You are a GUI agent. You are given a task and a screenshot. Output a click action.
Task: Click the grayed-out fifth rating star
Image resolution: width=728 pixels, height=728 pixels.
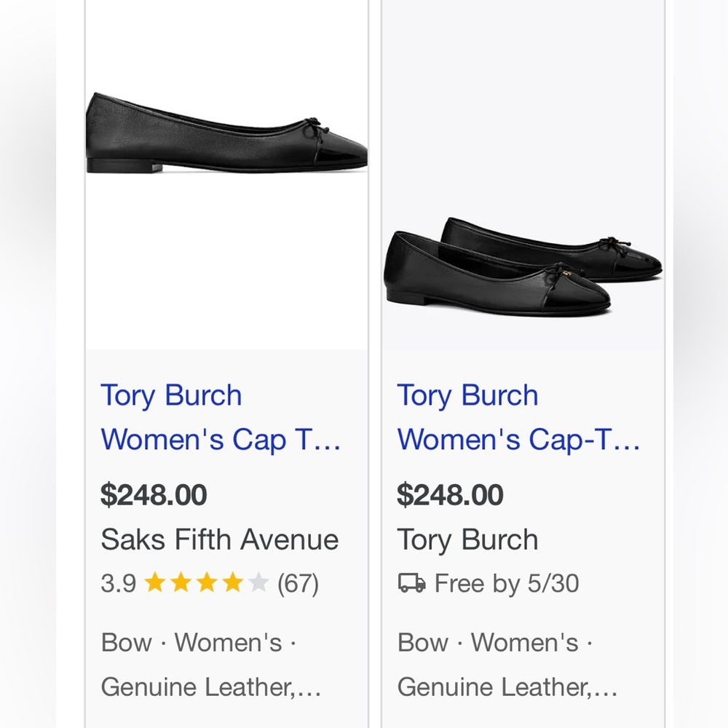click(x=256, y=582)
